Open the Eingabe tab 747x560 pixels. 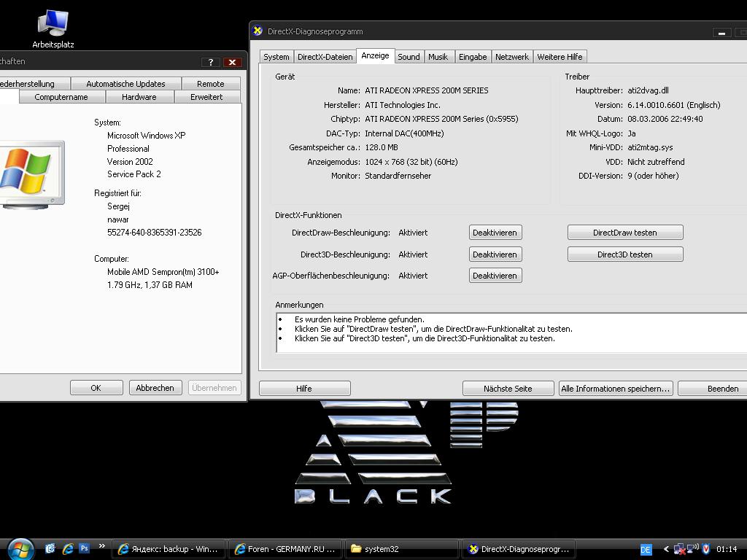(473, 57)
